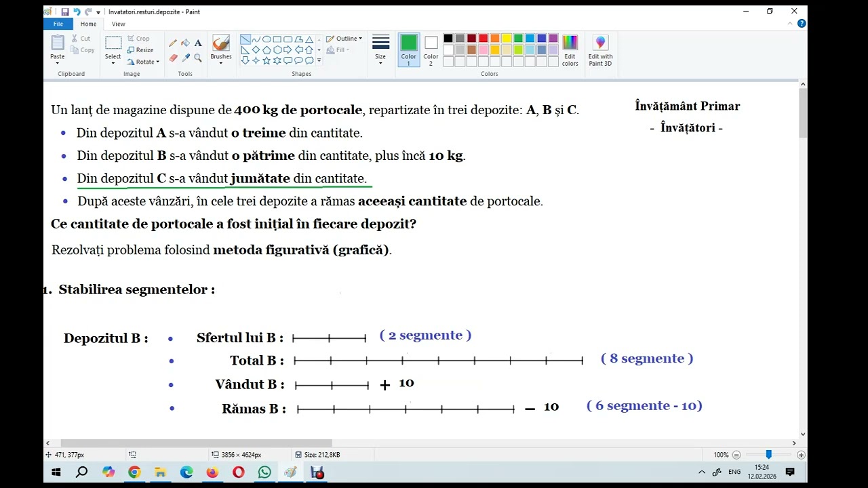Choose the Rectangle shape
This screenshot has height=488, width=868.
tap(277, 39)
